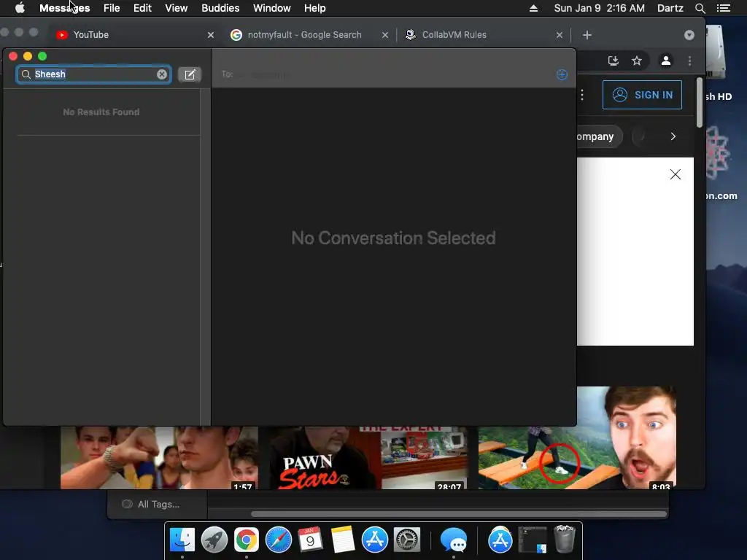Open Calendar from the Dock
Viewport: 747px width, 560px height.
click(x=310, y=540)
